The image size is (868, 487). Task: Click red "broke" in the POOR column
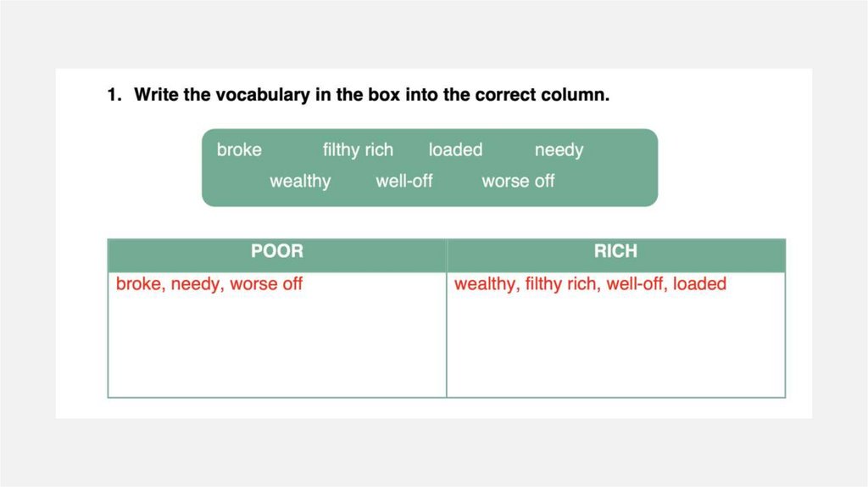click(138, 284)
